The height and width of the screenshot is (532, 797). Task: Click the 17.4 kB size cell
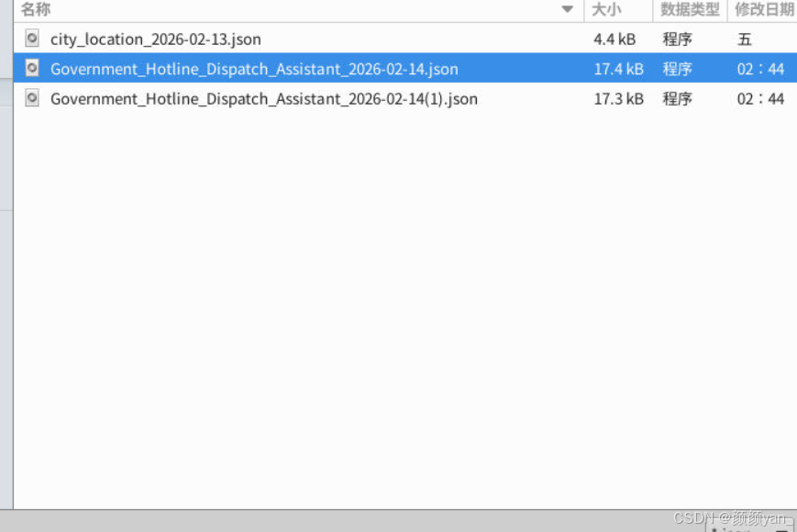click(618, 69)
